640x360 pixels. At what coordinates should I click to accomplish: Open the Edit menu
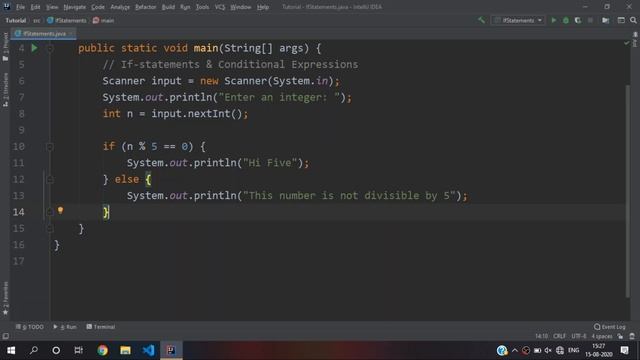[36, 7]
